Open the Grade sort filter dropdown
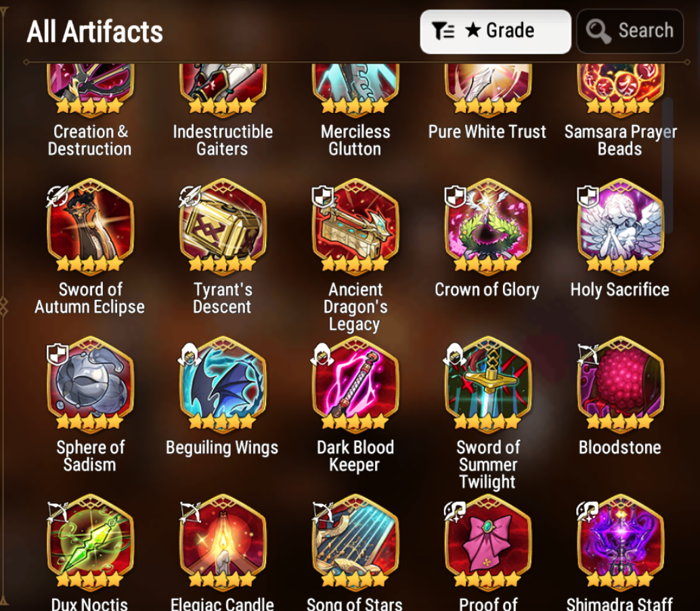Viewport: 700px width, 611px height. click(495, 32)
